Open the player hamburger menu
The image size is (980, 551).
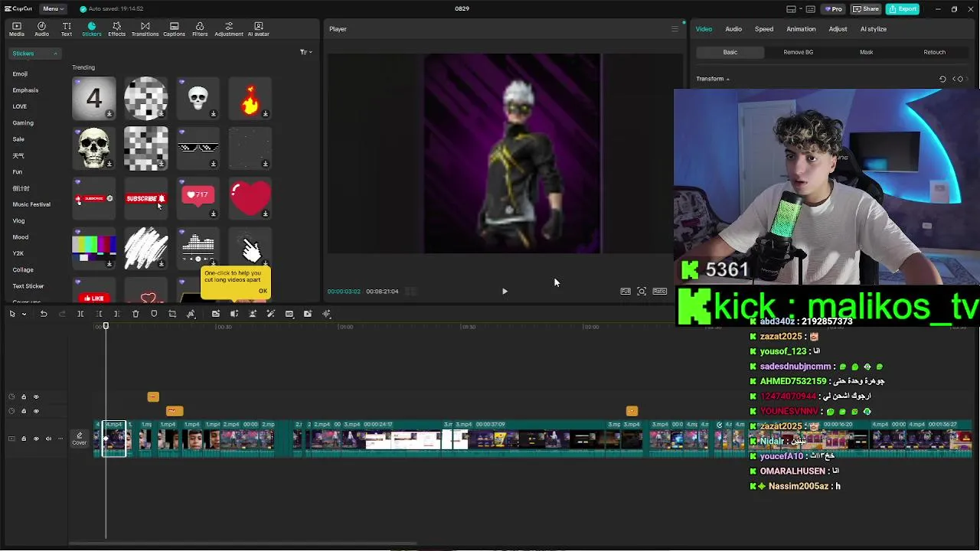pyautogui.click(x=675, y=29)
